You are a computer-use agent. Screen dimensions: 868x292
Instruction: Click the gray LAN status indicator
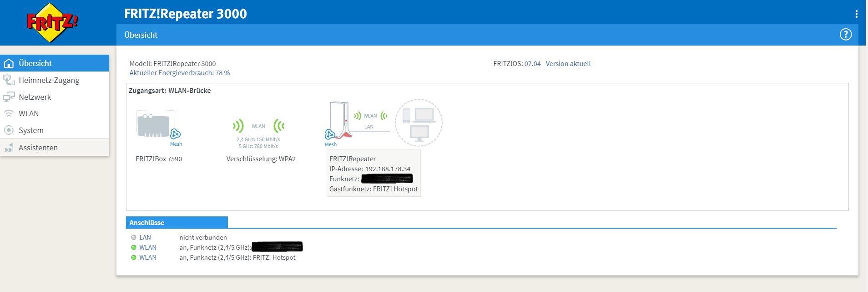[x=134, y=237]
